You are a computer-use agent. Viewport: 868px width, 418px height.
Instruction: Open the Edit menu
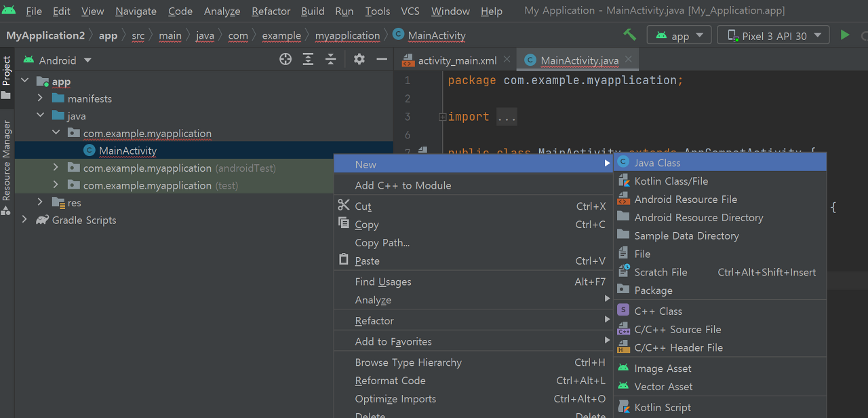pyautogui.click(x=61, y=12)
